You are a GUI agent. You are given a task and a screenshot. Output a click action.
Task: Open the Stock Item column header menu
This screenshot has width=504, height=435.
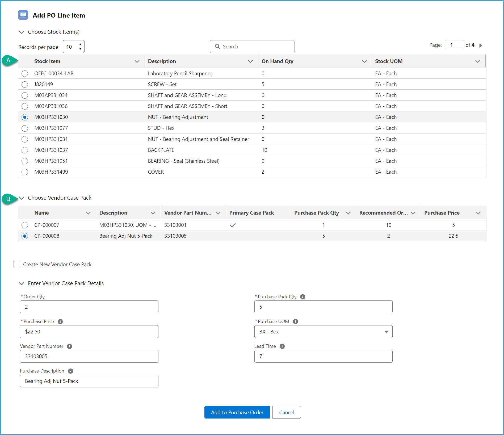tap(137, 61)
